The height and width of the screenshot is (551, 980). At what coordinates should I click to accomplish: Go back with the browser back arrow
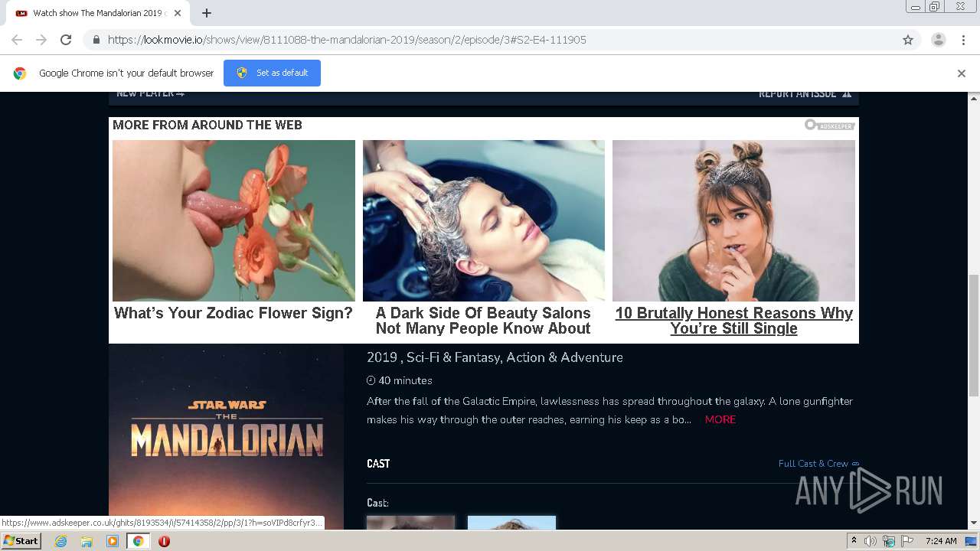coord(17,40)
